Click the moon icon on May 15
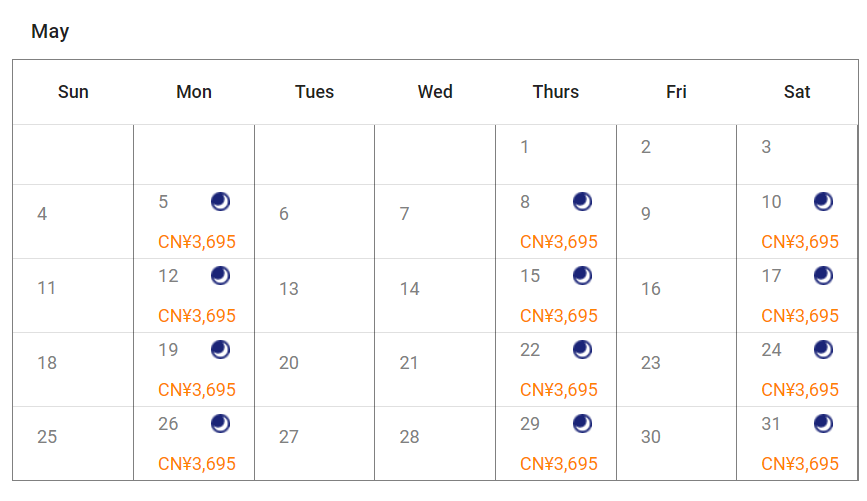 click(x=583, y=276)
